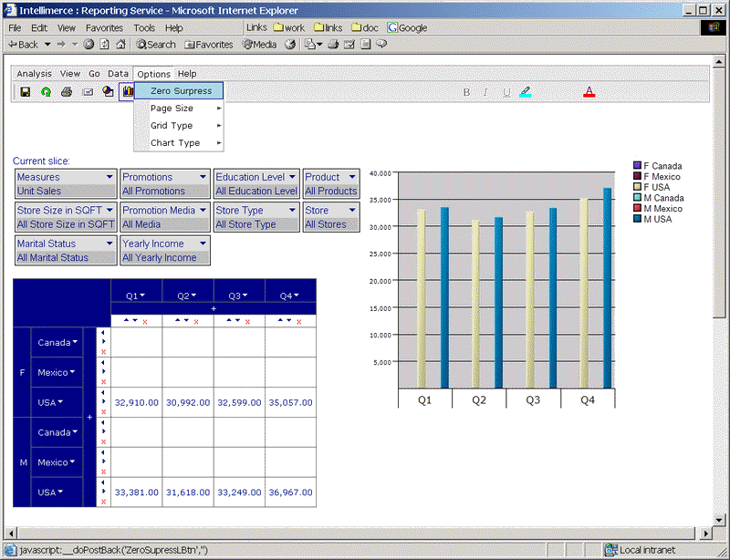Screen dimensions: 730x560
Task: Click the Media toolbar button
Action: [x=259, y=44]
